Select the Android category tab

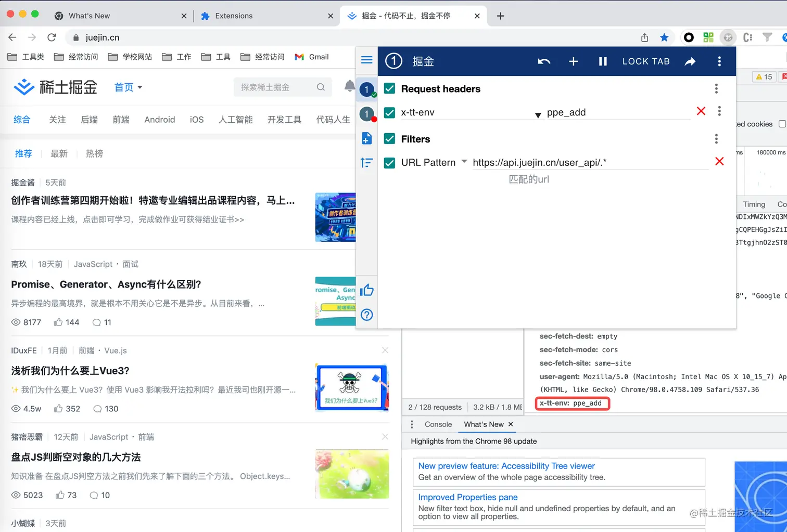(x=160, y=120)
